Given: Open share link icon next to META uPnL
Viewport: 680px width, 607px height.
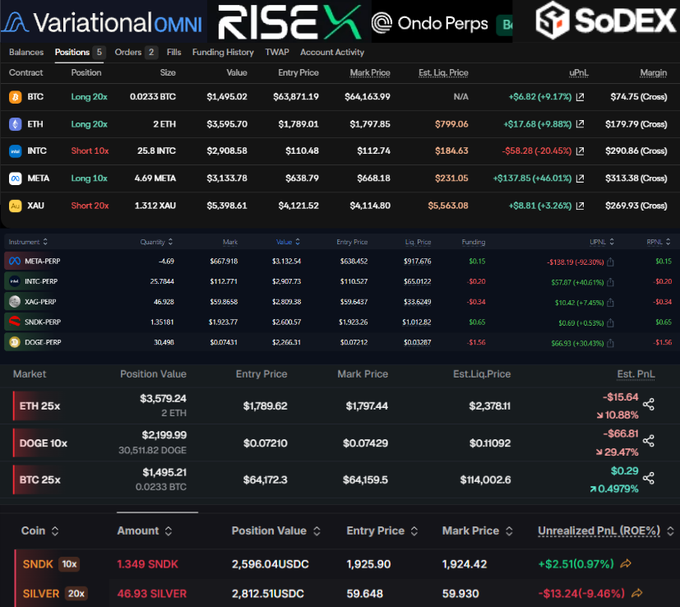Looking at the screenshot, I should pos(580,178).
